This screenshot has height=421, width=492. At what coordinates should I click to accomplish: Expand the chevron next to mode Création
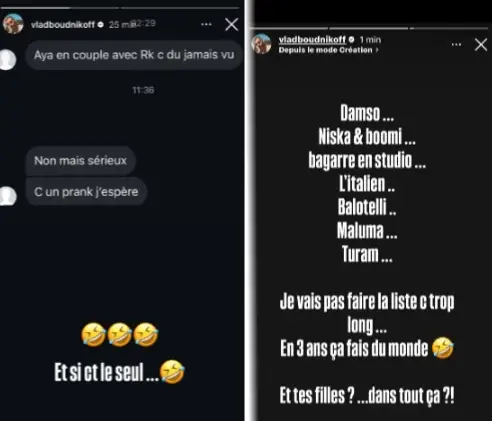pos(377,50)
